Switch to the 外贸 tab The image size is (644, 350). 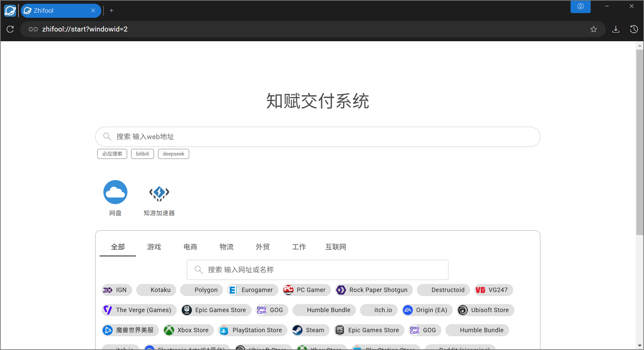tap(263, 247)
